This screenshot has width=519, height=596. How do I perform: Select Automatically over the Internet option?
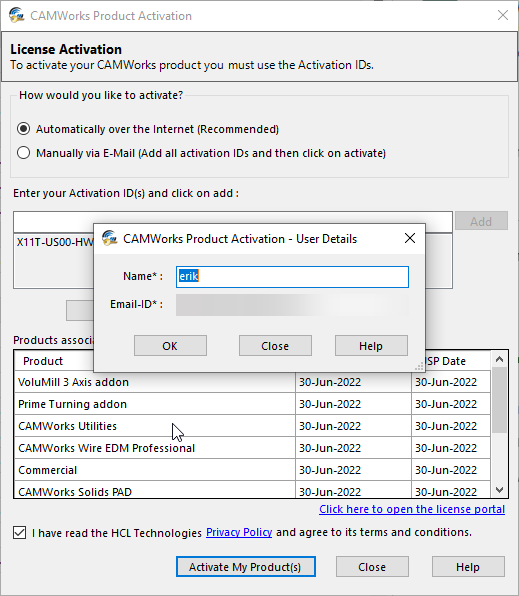[24, 129]
